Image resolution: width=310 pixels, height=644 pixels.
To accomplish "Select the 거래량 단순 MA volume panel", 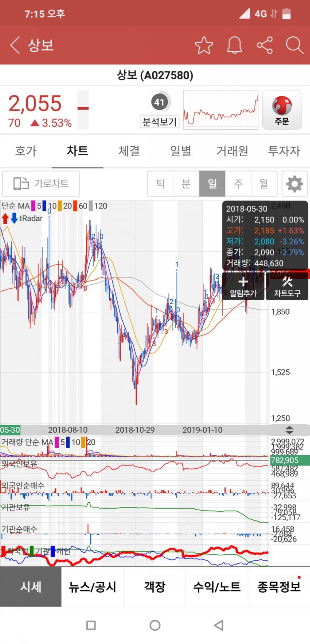I will click(134, 447).
